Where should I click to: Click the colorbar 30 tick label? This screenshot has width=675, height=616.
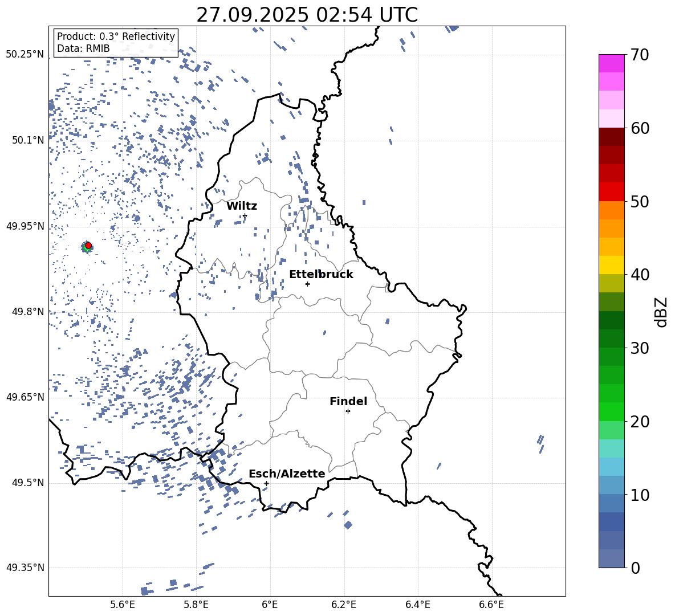click(640, 348)
